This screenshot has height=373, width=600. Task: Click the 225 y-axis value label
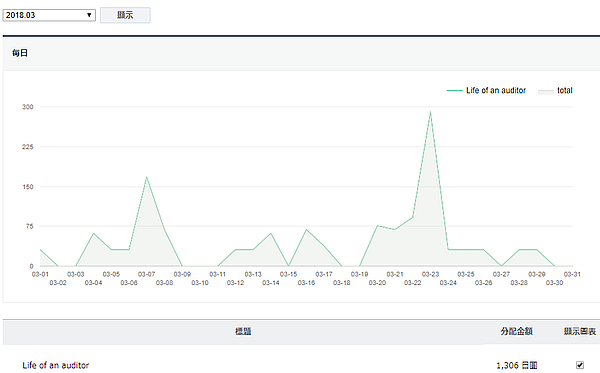[x=28, y=147]
